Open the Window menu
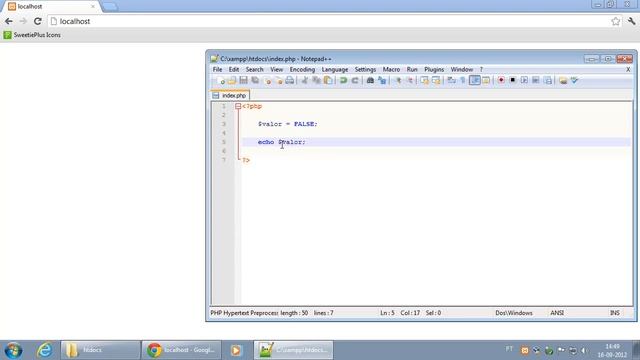640x360 pixels. (x=462, y=69)
